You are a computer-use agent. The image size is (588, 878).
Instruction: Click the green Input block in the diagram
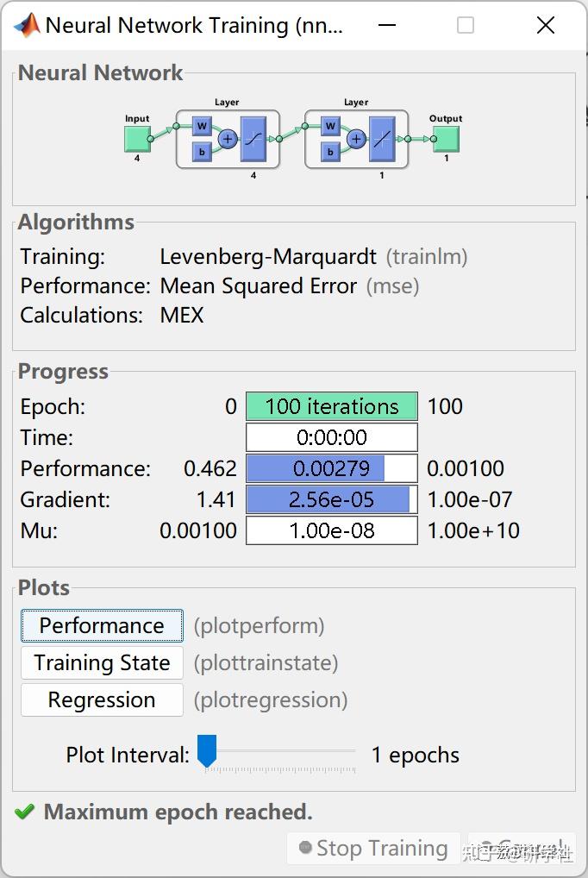coord(137,138)
